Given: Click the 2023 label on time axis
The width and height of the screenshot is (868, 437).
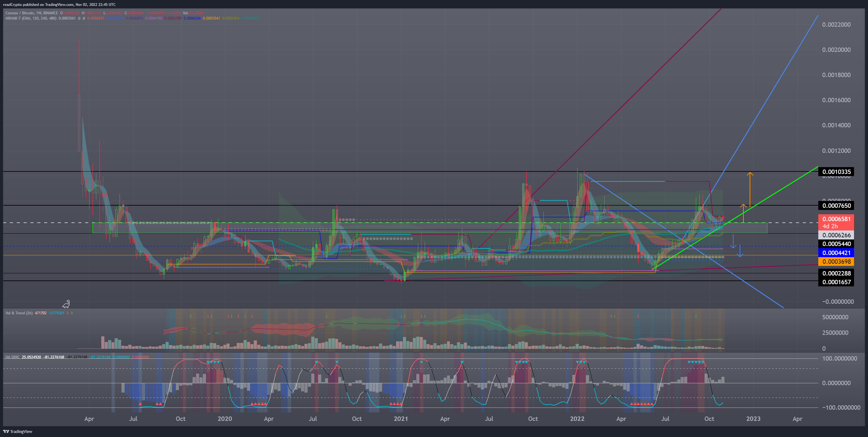Looking at the screenshot, I should pos(753,418).
